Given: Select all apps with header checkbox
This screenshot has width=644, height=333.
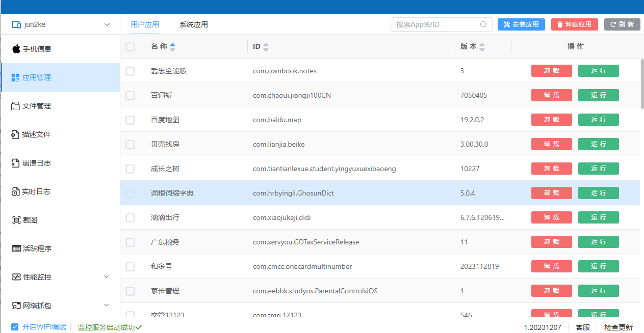Looking at the screenshot, I should [x=130, y=47].
